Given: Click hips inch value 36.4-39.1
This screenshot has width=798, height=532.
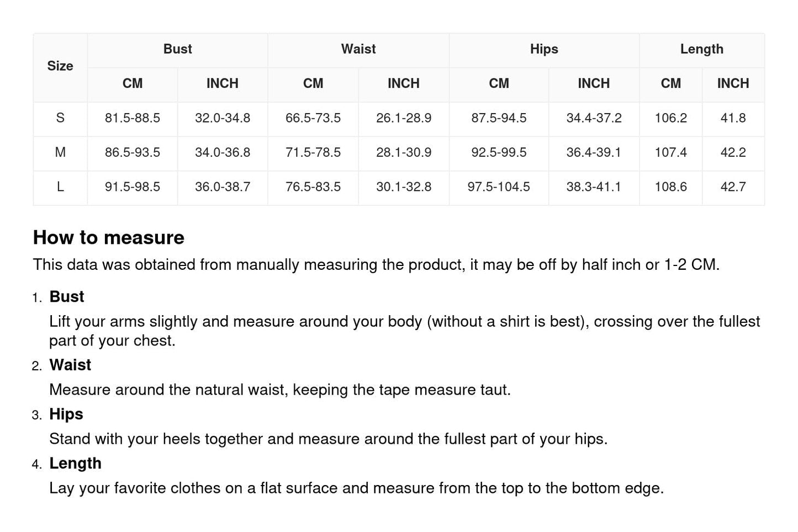Looking at the screenshot, I should pos(594,152).
